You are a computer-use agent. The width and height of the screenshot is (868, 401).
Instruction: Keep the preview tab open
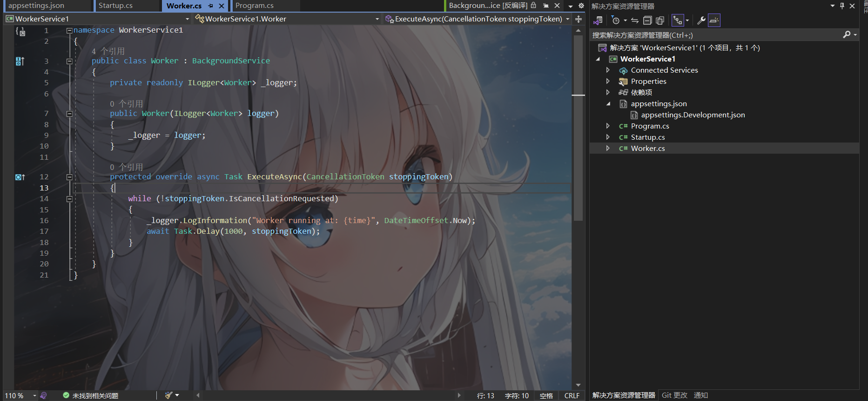(x=545, y=6)
